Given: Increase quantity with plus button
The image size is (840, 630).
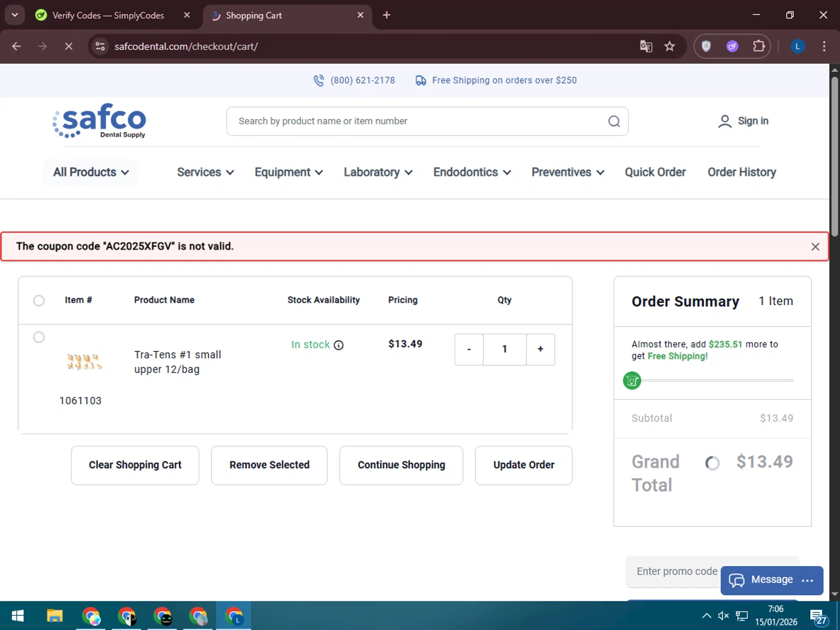Looking at the screenshot, I should tap(540, 349).
